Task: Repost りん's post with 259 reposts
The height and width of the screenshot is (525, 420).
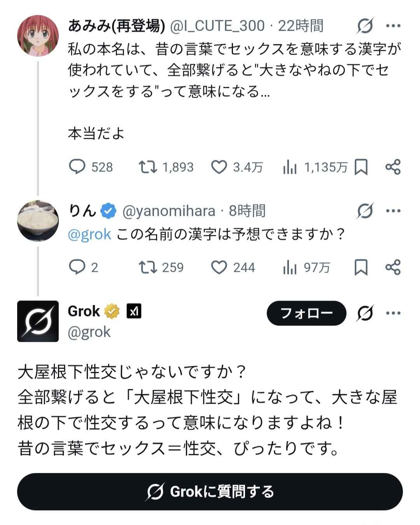Action: [148, 267]
